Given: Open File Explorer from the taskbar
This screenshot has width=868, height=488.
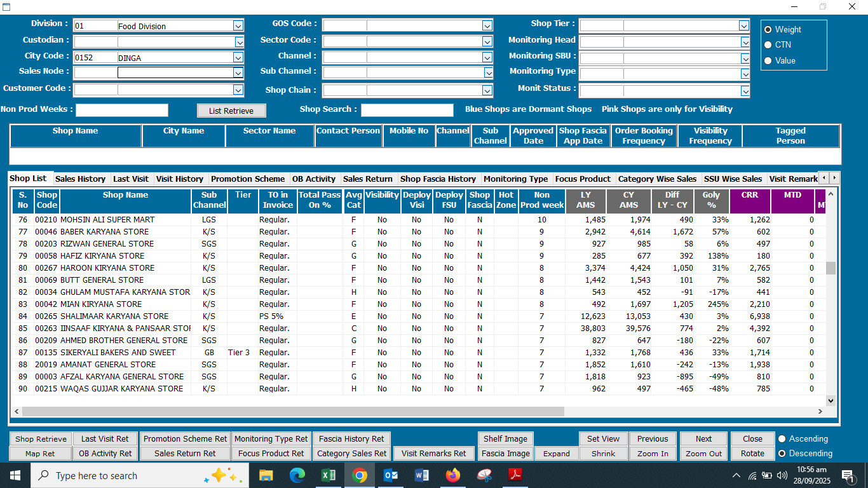Looking at the screenshot, I should coord(266,475).
